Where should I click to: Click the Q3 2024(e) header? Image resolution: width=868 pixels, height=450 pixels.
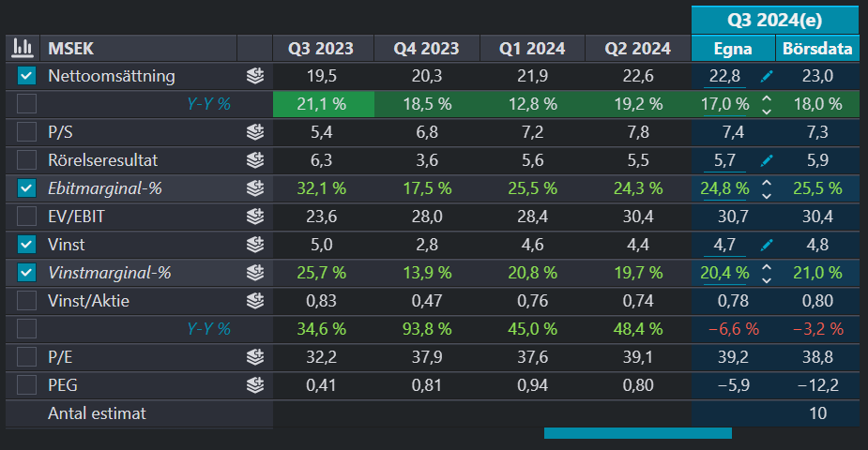tap(775, 20)
